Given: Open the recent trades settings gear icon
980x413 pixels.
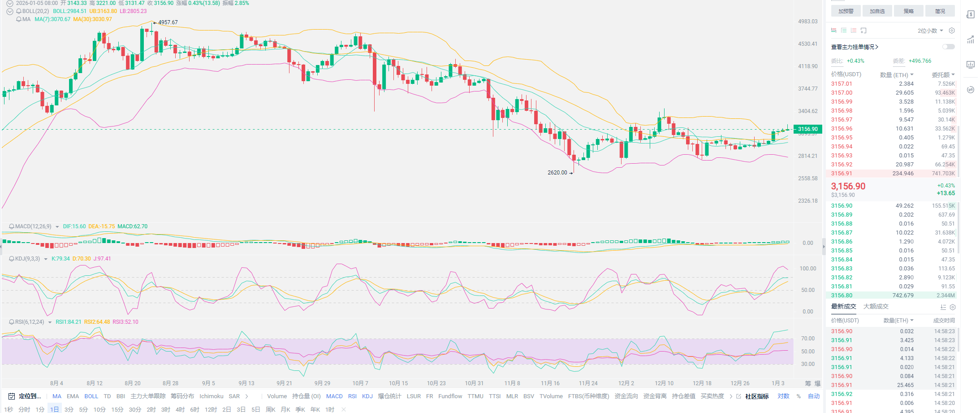Looking at the screenshot, I should coord(953,307).
